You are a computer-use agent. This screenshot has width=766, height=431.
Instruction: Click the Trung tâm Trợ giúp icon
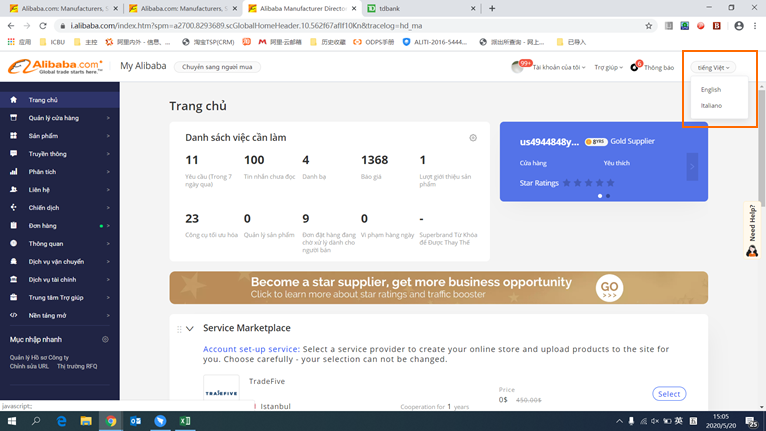[14, 297]
